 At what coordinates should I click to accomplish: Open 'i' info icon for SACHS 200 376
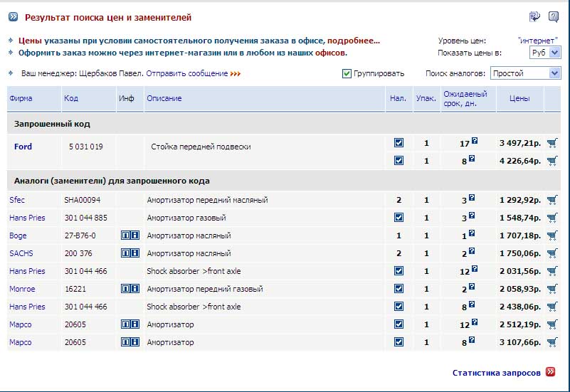(134, 253)
